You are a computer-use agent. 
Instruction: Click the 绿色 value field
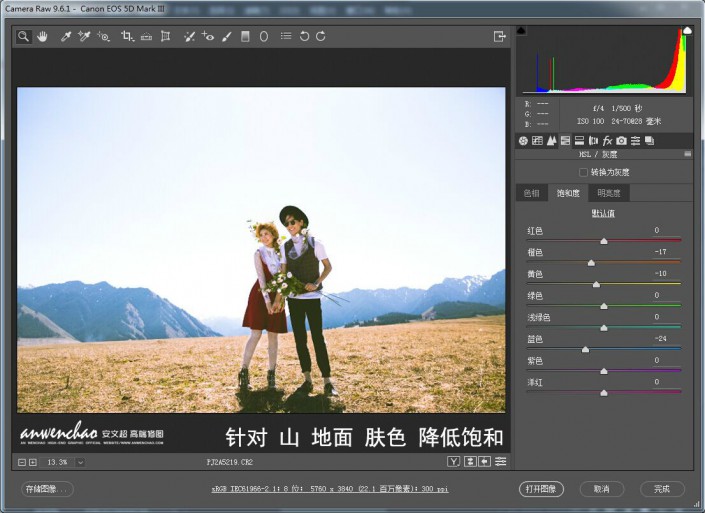tap(665, 295)
